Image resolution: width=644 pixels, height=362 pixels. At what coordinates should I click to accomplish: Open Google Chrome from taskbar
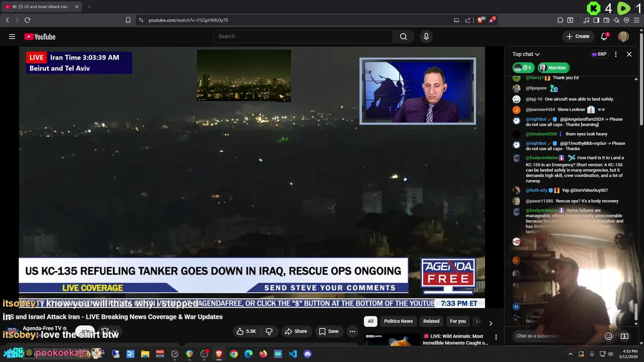point(233,354)
